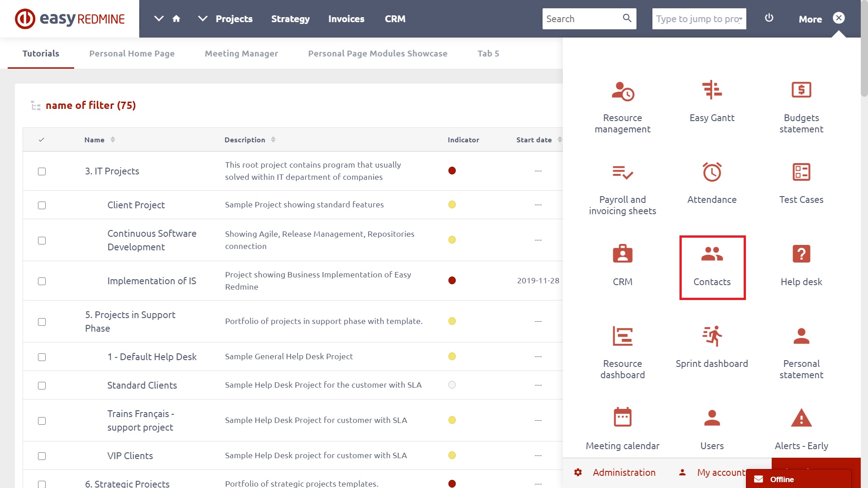The height and width of the screenshot is (488, 868).
Task: Click red indicator dot for 3. IT Projects
Action: coord(452,171)
